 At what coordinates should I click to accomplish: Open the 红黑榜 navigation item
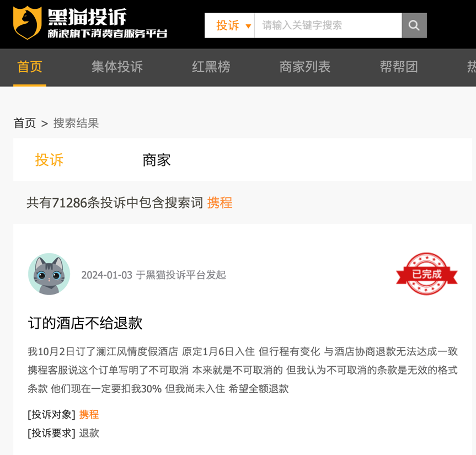coord(211,67)
